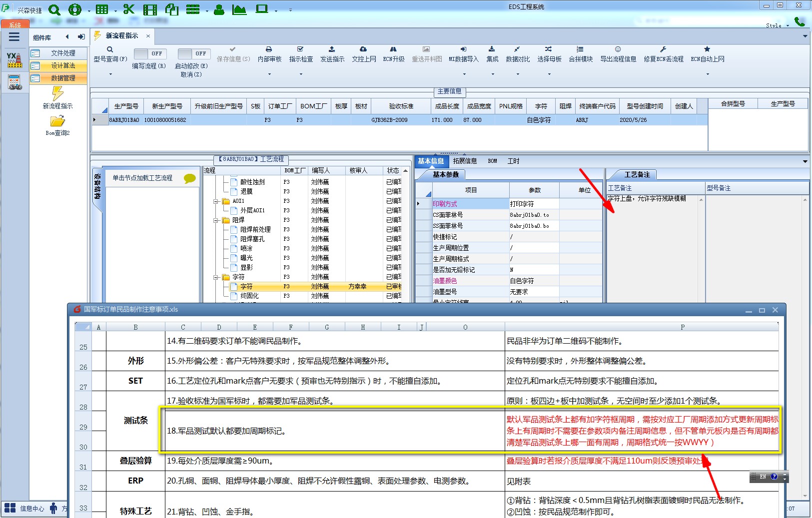
Task: Click the calculator icon in left sidebar
Action: [x=14, y=82]
